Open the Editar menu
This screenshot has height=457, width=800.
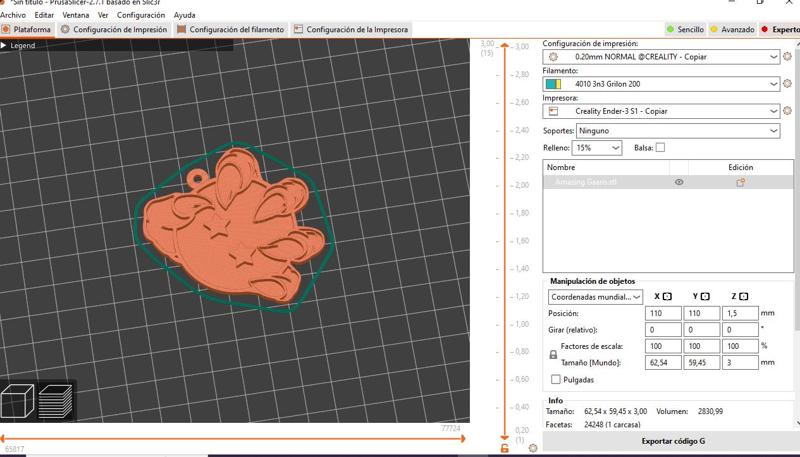coord(44,15)
